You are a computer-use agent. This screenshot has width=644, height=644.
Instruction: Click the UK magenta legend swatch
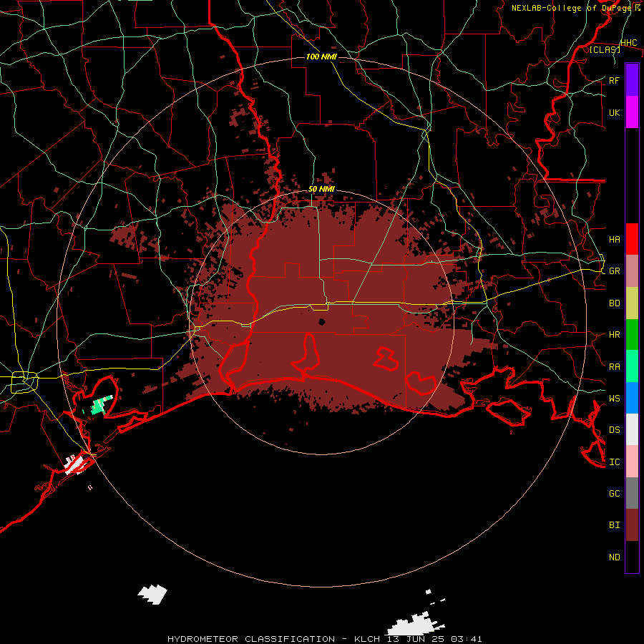[632, 112]
